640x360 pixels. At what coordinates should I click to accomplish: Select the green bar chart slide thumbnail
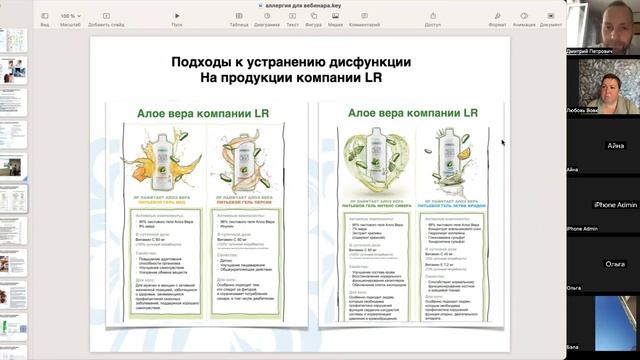(13, 327)
